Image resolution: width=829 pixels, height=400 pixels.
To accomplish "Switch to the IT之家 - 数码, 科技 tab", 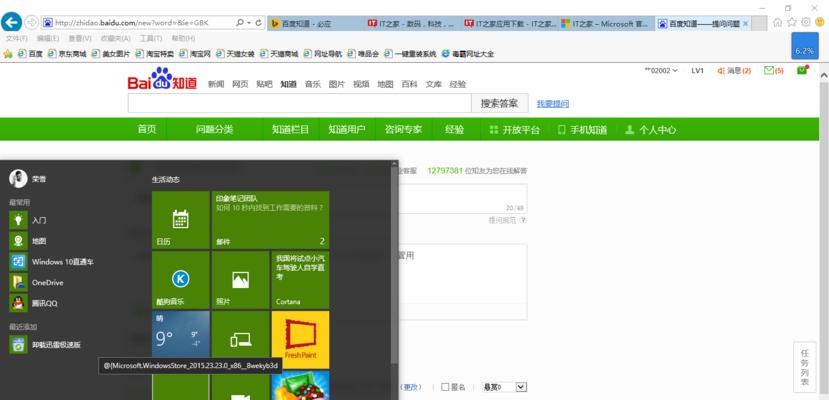I will coord(411,23).
